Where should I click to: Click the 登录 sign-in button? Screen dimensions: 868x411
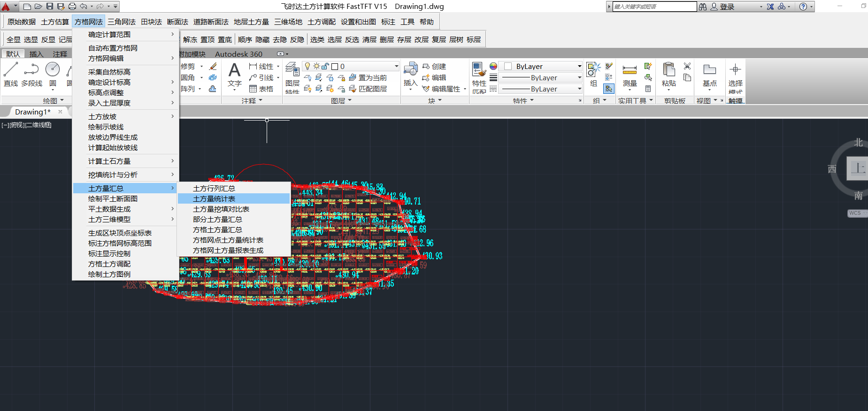point(722,7)
